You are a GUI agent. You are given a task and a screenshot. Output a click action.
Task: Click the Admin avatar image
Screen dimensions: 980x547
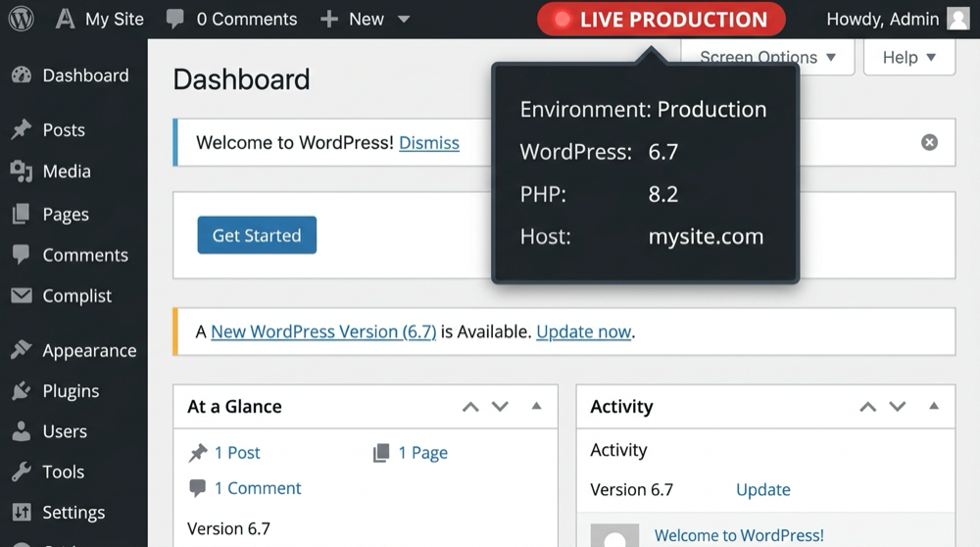pyautogui.click(x=958, y=19)
